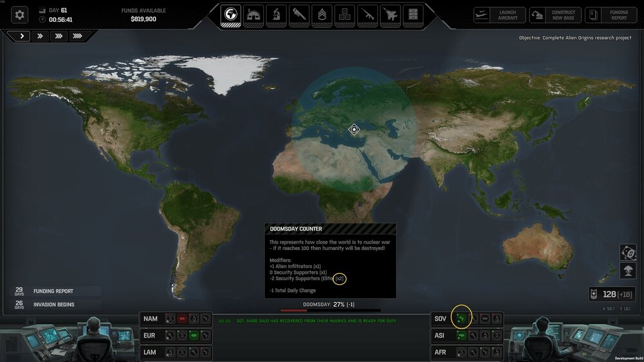Open the 26 days Invasion Begins entry

55,305
